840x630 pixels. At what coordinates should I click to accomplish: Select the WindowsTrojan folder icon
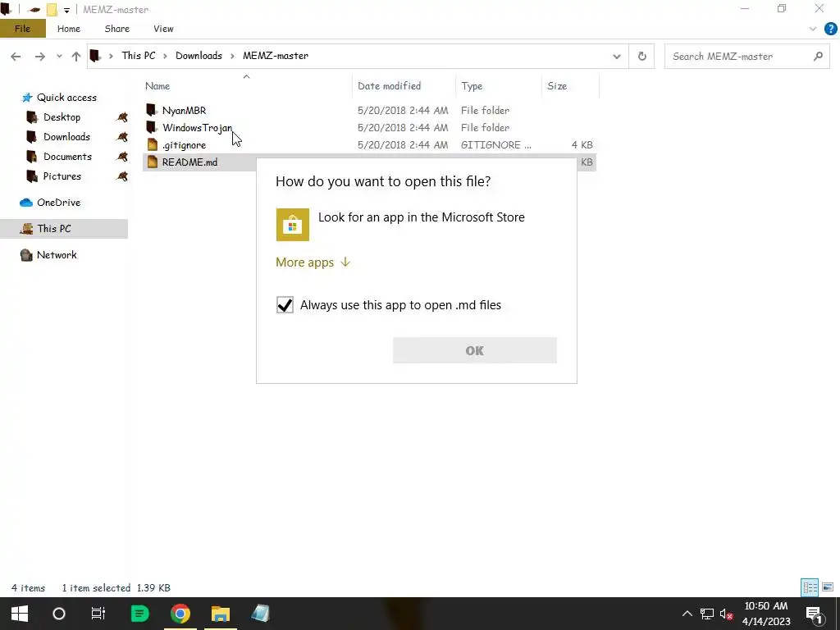[x=152, y=127]
